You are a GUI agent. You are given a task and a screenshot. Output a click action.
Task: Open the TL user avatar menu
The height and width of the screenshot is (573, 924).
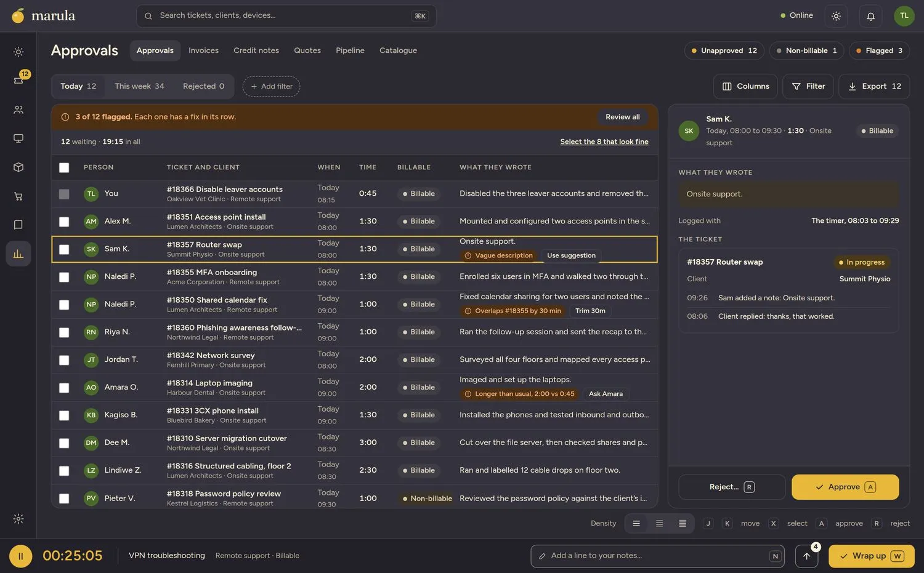point(904,16)
